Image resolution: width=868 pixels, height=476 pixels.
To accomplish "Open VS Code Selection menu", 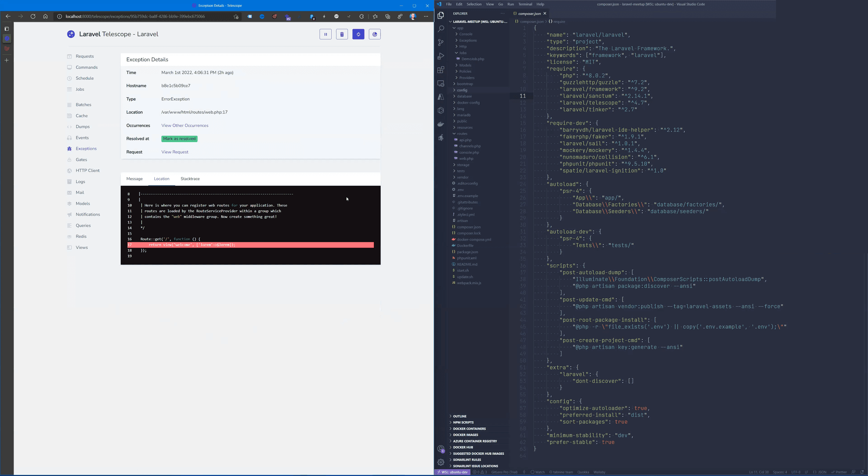I will (x=474, y=4).
